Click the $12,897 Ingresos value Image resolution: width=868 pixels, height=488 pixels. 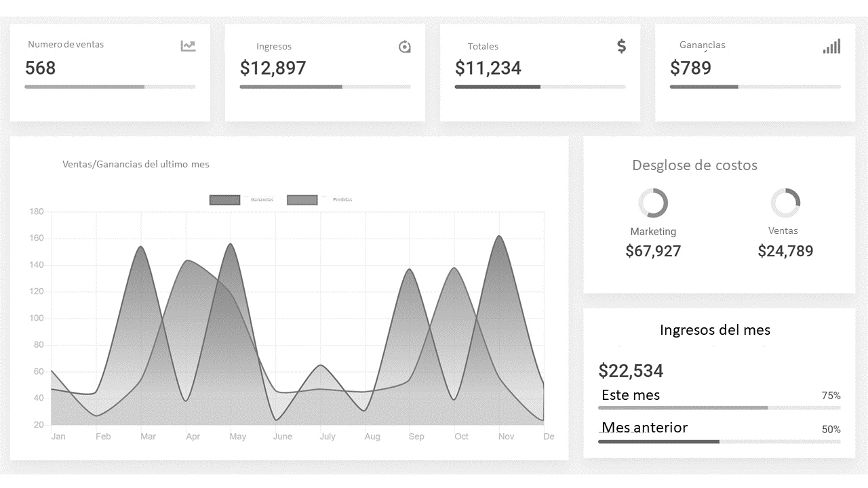click(x=273, y=68)
